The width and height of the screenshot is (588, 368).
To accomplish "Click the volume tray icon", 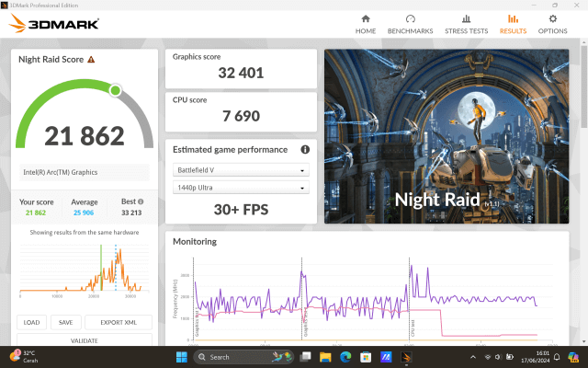I will (498, 357).
